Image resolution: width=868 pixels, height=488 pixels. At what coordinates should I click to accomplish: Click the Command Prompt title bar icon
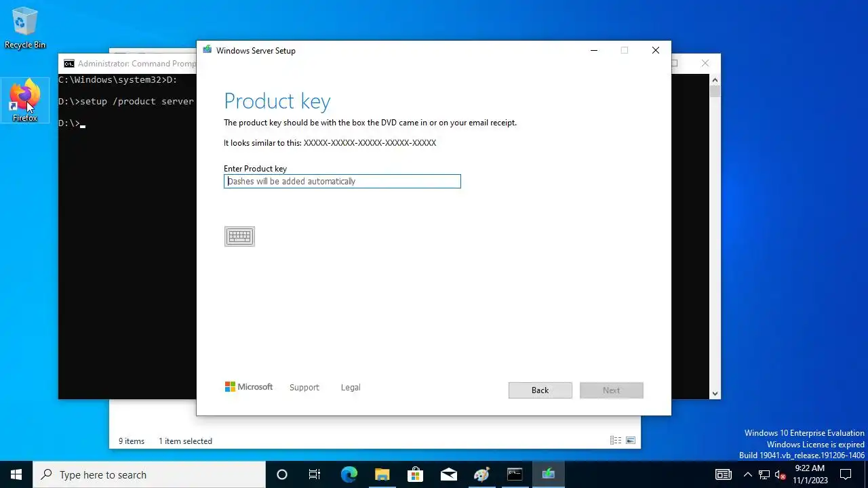(x=69, y=64)
